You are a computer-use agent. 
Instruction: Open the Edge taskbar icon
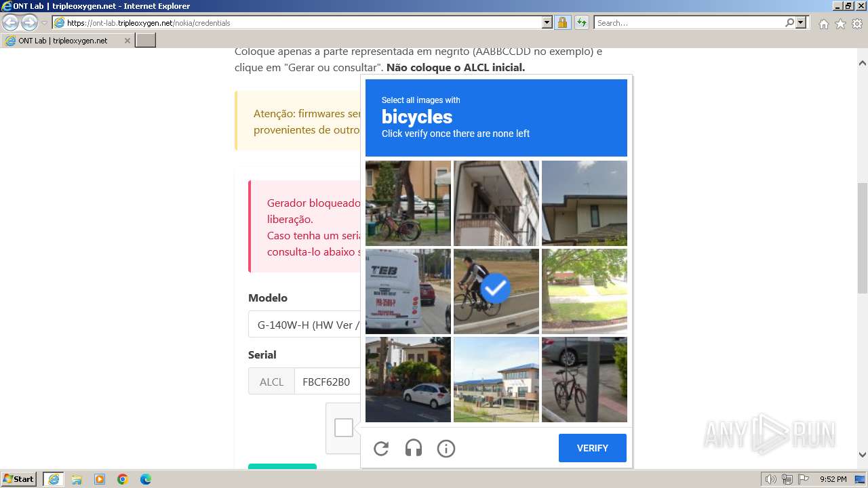[146, 479]
